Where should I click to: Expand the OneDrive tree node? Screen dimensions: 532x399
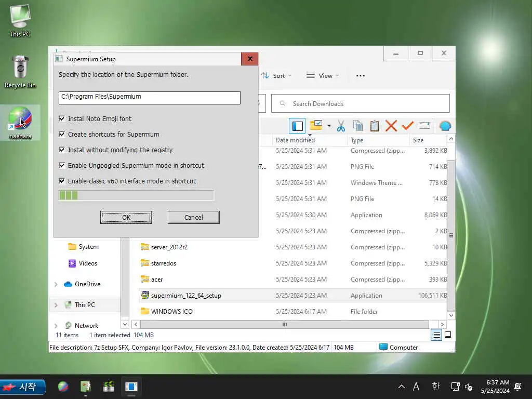pyautogui.click(x=56, y=284)
